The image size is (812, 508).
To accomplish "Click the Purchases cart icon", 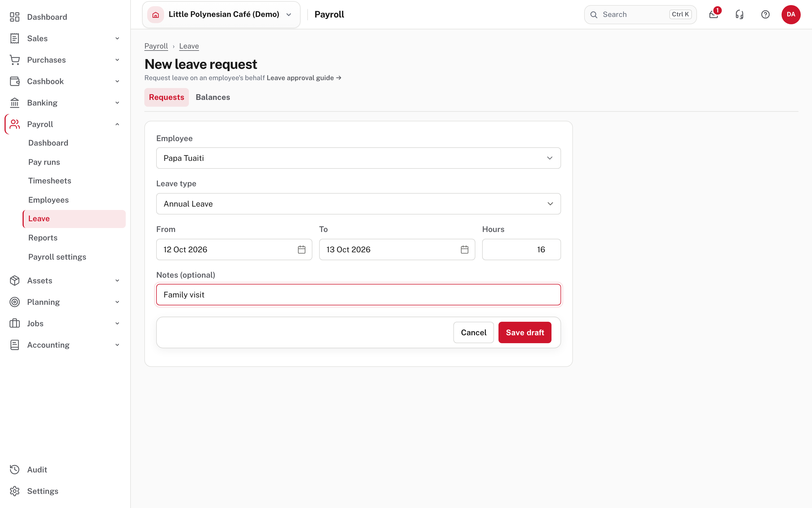I will tap(14, 60).
